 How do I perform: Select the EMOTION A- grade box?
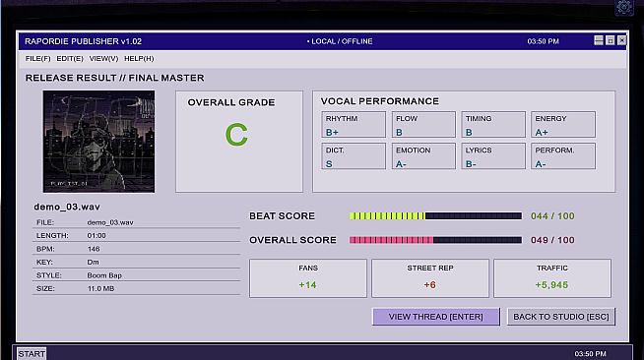coord(423,155)
